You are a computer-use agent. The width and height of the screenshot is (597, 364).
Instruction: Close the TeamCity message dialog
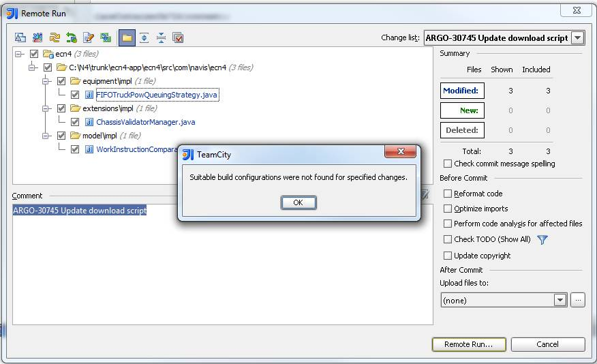click(400, 151)
